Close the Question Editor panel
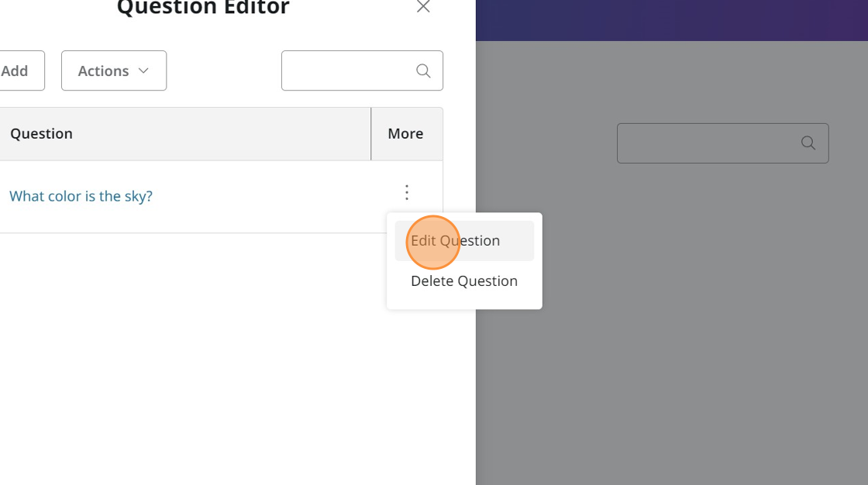The image size is (868, 485). pos(423,7)
